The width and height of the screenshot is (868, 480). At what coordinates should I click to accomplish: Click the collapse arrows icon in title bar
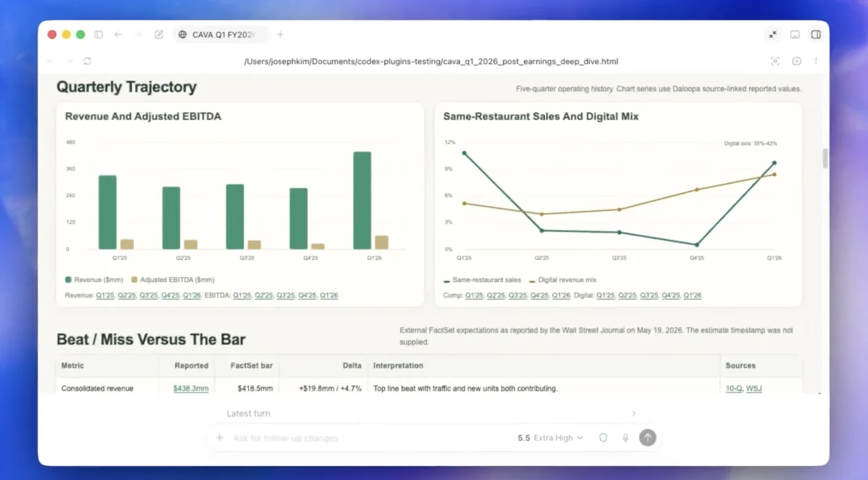click(773, 34)
